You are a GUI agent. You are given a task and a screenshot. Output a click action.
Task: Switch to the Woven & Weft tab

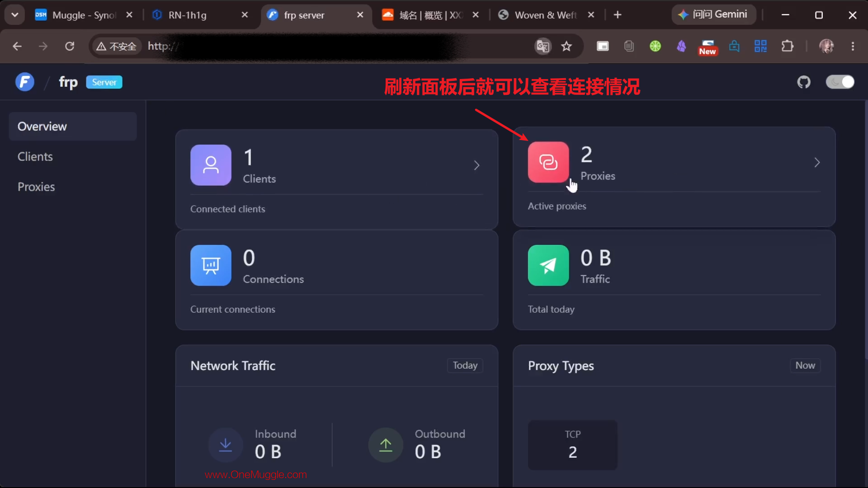pos(546,15)
